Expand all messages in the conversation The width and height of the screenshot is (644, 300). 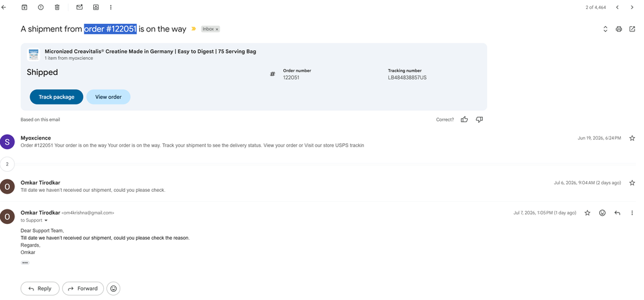click(x=605, y=29)
